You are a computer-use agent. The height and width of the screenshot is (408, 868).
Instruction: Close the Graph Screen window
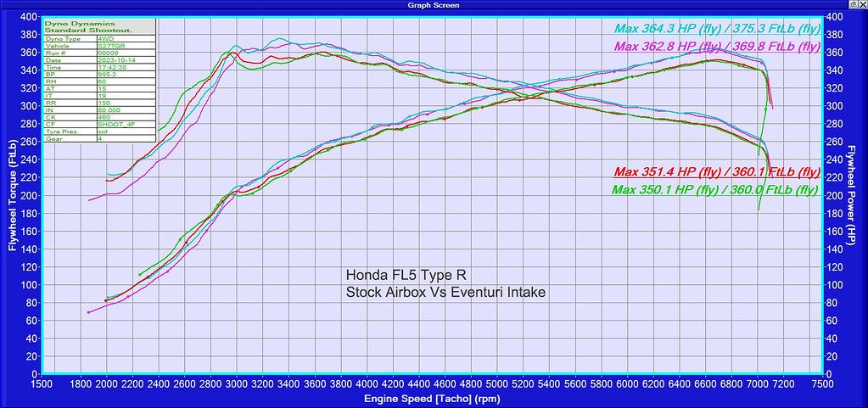(x=862, y=4)
